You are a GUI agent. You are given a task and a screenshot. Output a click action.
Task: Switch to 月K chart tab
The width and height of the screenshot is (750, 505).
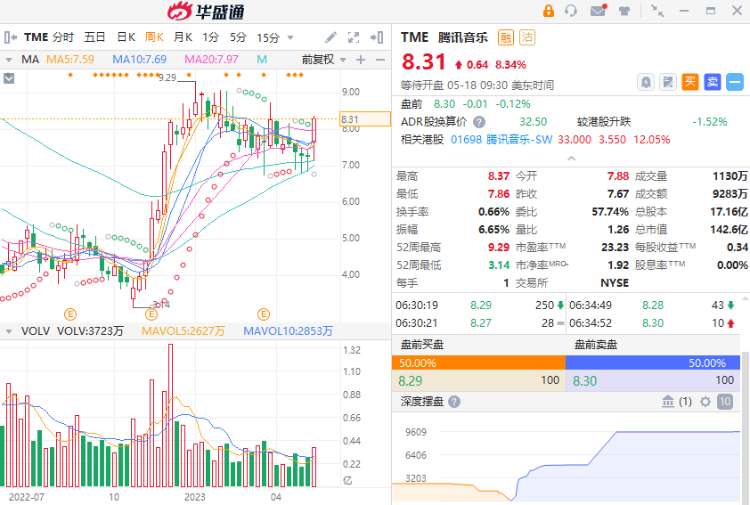[183, 37]
